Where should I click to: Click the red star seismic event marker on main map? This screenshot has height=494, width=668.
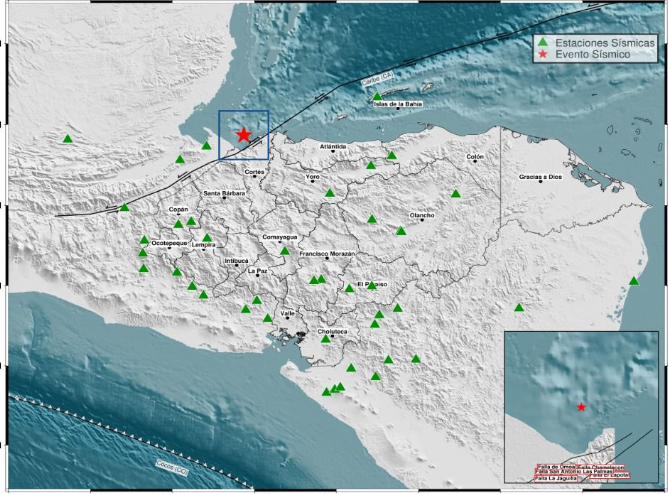(x=243, y=134)
